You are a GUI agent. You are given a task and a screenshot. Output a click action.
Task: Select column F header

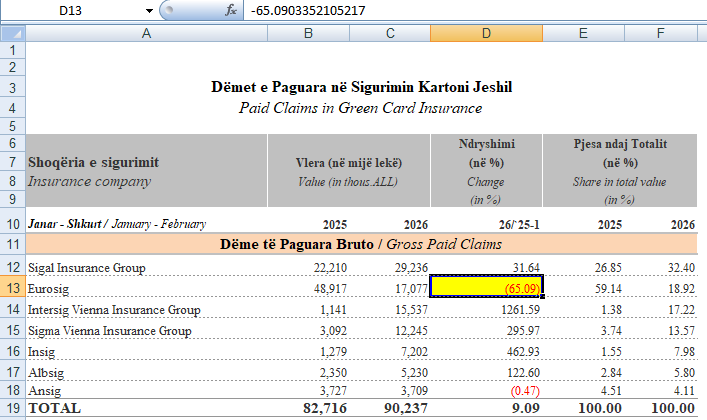659,33
